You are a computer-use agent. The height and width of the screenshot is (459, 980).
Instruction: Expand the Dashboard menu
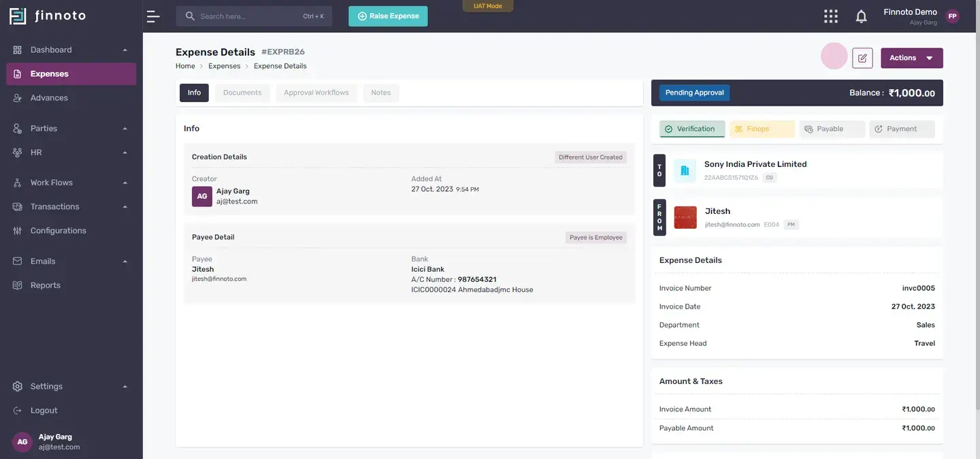pos(71,50)
